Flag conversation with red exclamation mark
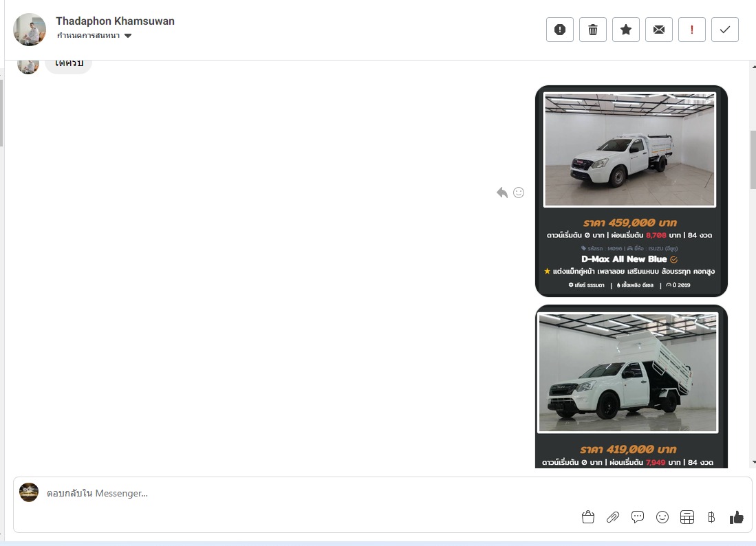Image resolution: width=756 pixels, height=546 pixels. pos(692,30)
